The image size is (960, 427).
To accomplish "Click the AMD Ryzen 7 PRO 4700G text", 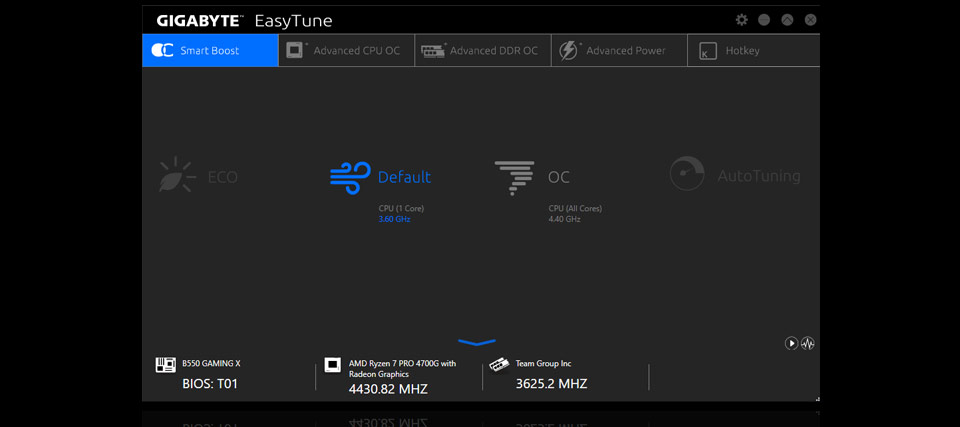I will coord(402,369).
